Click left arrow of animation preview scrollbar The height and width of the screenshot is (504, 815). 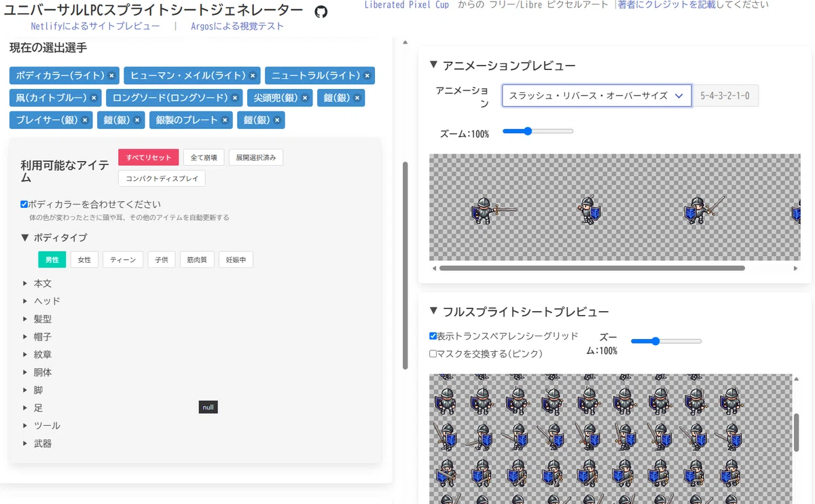coord(433,268)
